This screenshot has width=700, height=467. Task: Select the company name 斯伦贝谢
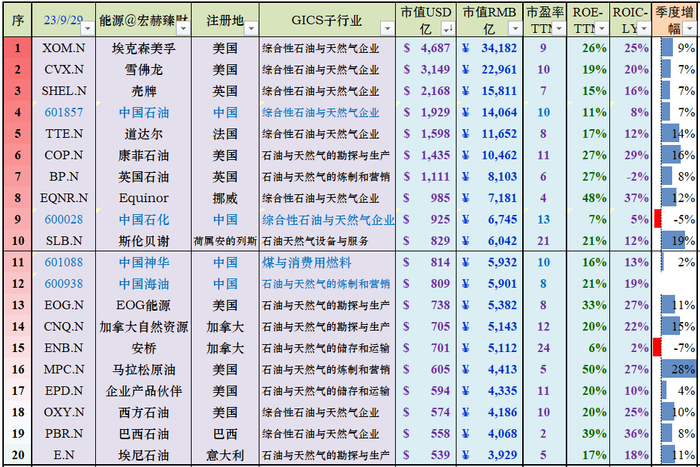click(143, 241)
